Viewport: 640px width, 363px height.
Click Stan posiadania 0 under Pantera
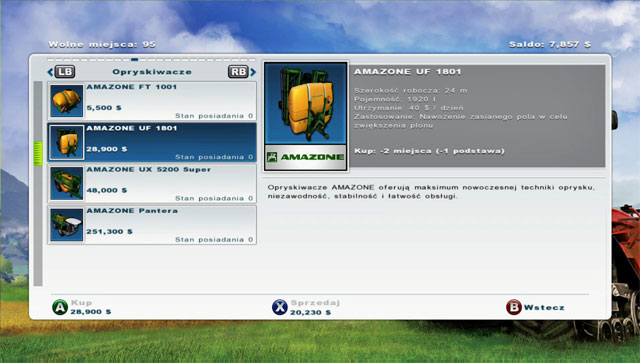214,240
